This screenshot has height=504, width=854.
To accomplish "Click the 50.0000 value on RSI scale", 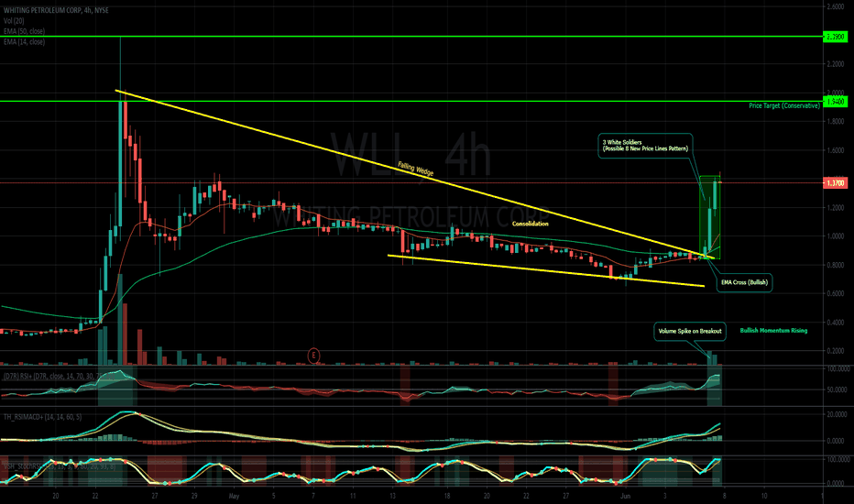I will pos(837,390).
